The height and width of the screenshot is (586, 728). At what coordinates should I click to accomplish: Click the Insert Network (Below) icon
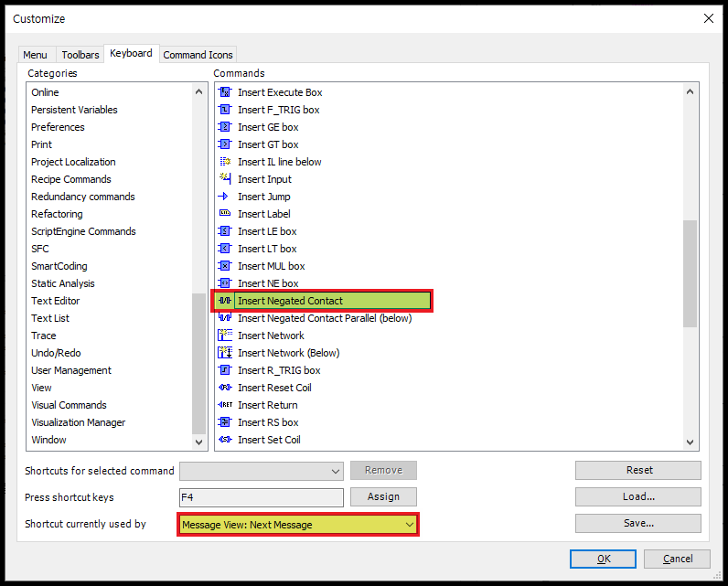pyautogui.click(x=225, y=353)
